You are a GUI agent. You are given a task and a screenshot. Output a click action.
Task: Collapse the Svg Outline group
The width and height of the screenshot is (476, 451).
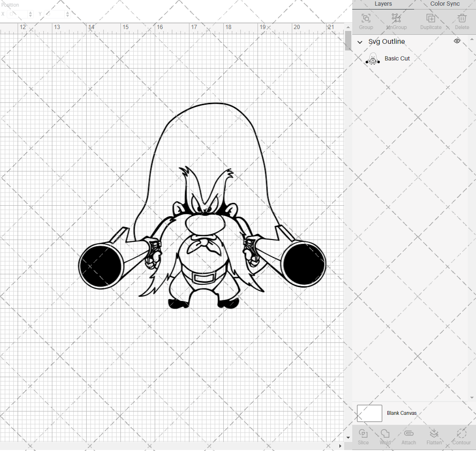pyautogui.click(x=360, y=42)
